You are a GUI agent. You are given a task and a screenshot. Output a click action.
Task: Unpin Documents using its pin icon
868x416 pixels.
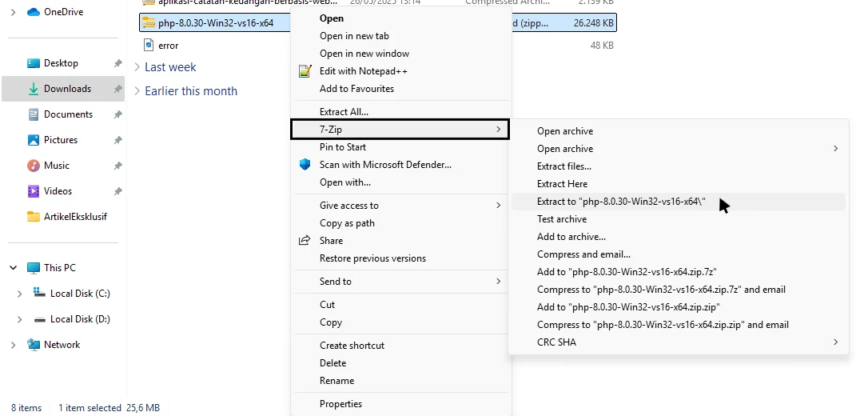tap(117, 114)
